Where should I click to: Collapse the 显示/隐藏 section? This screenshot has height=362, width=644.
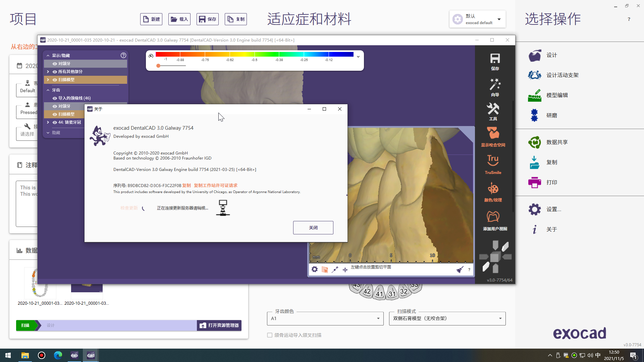click(x=48, y=56)
